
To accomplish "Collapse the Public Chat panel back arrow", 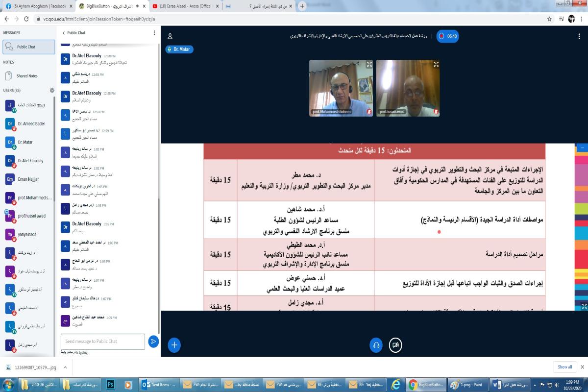I will pos(64,33).
